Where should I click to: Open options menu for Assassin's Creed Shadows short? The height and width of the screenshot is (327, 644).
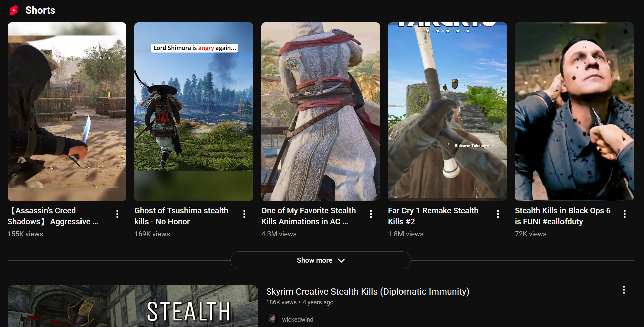[117, 214]
